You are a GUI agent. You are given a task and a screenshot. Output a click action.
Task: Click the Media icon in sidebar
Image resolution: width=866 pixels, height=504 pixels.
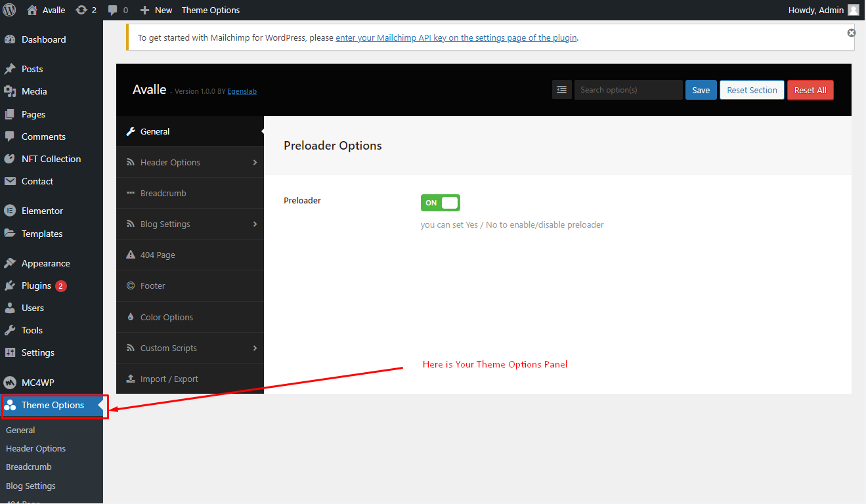click(x=10, y=91)
